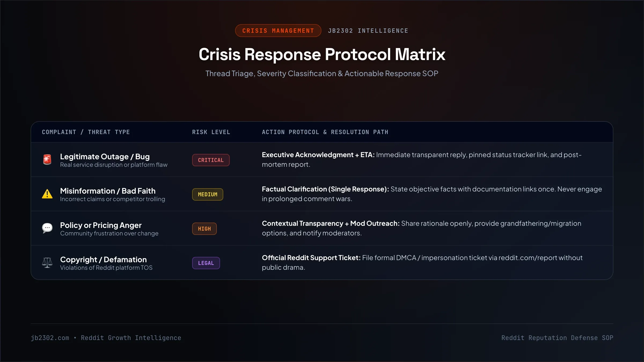Select the MEDIUM risk badge
The width and height of the screenshot is (644, 362).
(207, 194)
